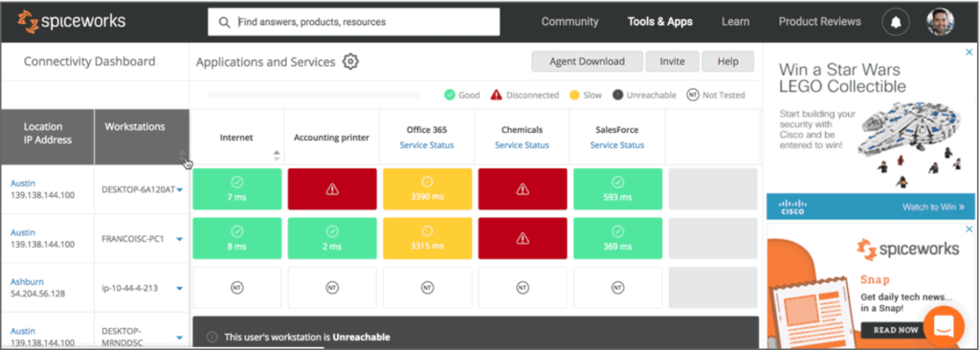Open DESKTOP-6A120AT Accounting printer disconnected cell
The height and width of the screenshot is (350, 980).
332,188
